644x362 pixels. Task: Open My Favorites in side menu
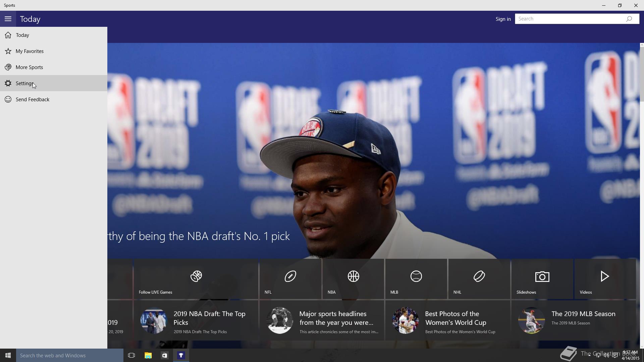click(54, 51)
